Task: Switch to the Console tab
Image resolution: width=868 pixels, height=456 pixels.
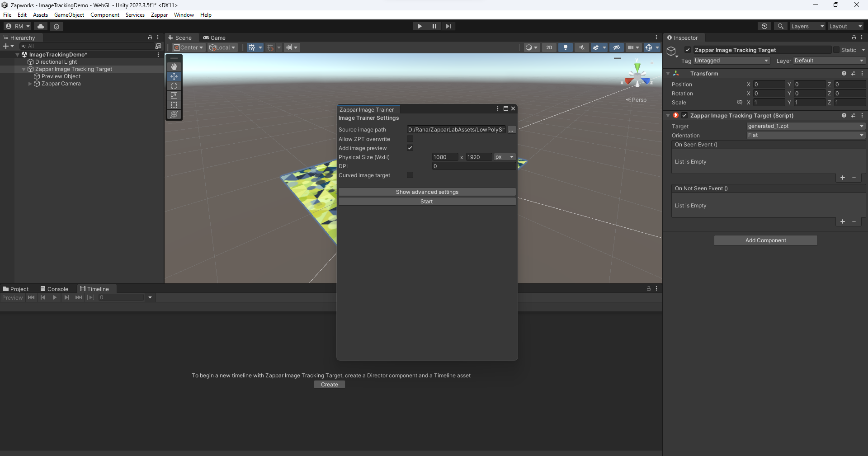Action: 54,289
